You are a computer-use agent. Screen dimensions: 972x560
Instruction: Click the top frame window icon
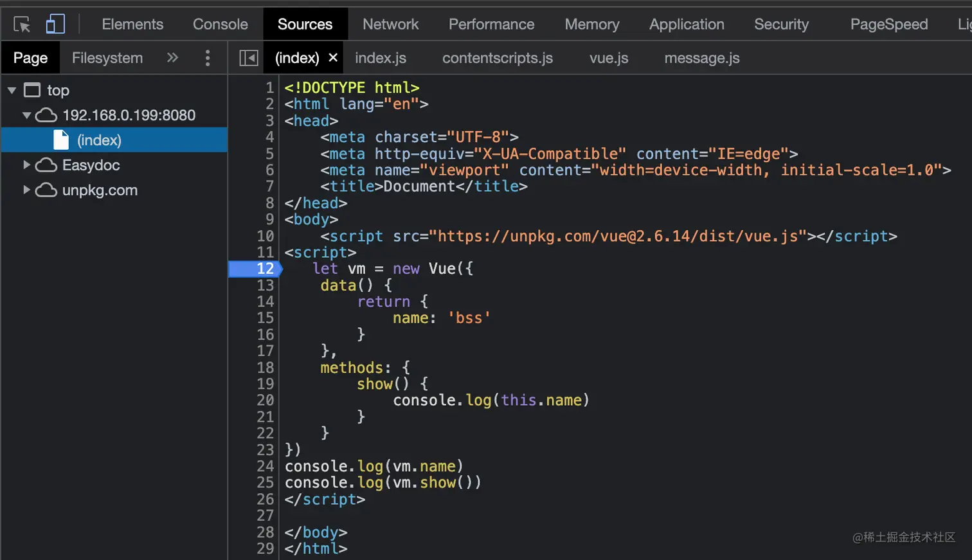pos(32,90)
